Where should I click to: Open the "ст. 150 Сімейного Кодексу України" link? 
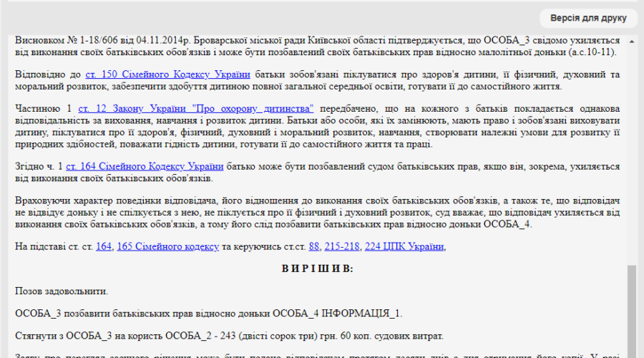pyautogui.click(x=167, y=74)
